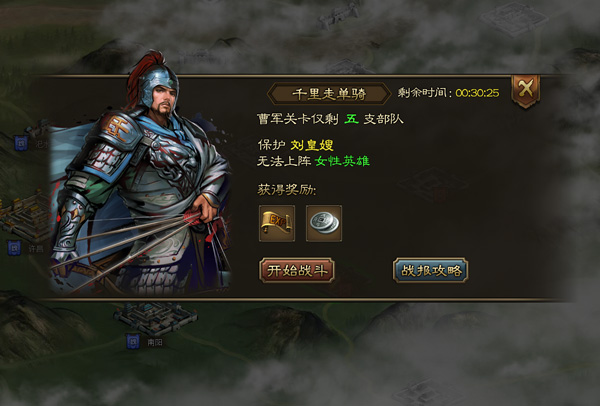This screenshot has width=600, height=406.
Task: Select the blue flag icon near 汜水
Action: click(x=21, y=143)
